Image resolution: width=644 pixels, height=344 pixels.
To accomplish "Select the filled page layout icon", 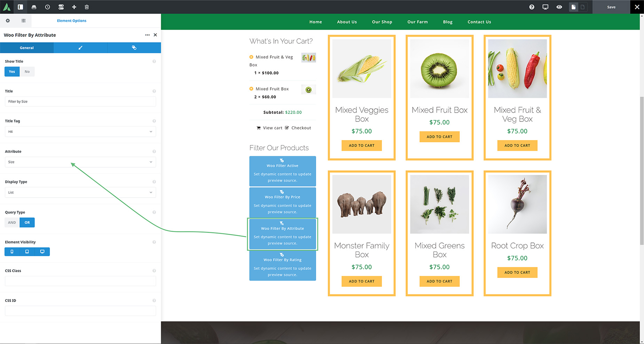I will (x=573, y=7).
